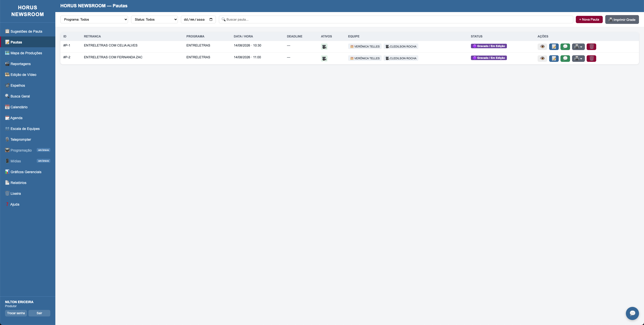View pauta #P-2 with the eye icon
The width and height of the screenshot is (644, 325).
[542, 58]
